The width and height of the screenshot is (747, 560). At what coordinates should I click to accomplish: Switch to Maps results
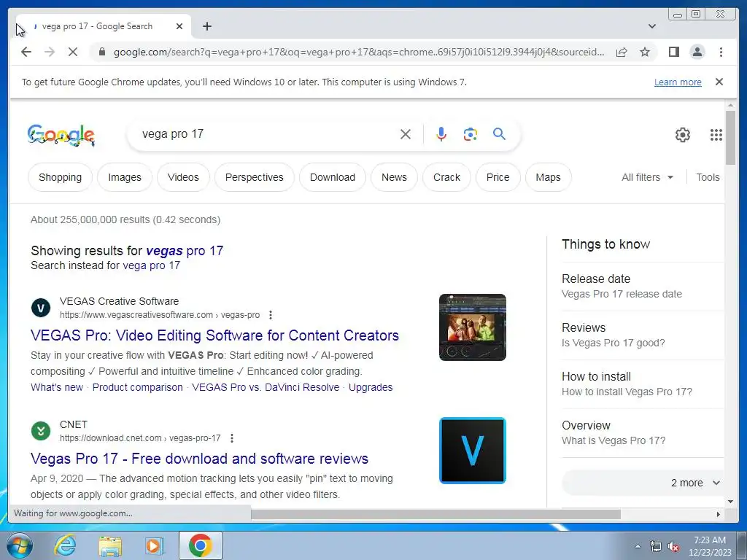548,177
